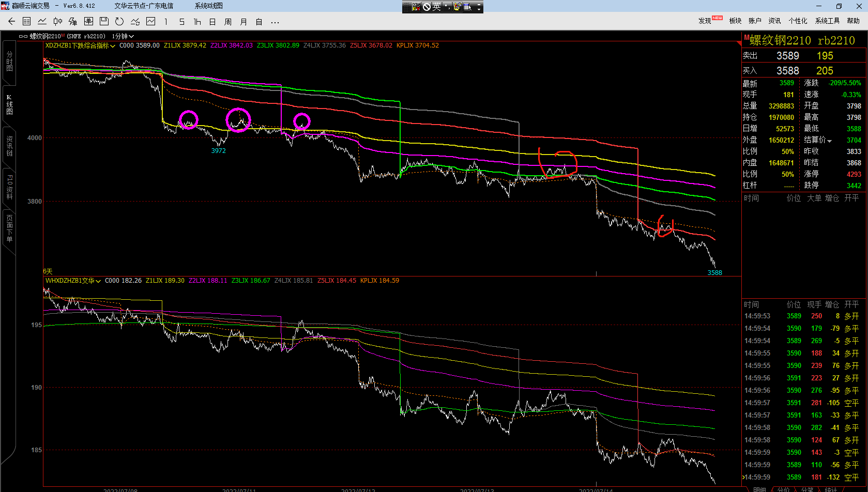Click the save floppy disk icon
The height and width of the screenshot is (492, 868).
[x=104, y=21]
